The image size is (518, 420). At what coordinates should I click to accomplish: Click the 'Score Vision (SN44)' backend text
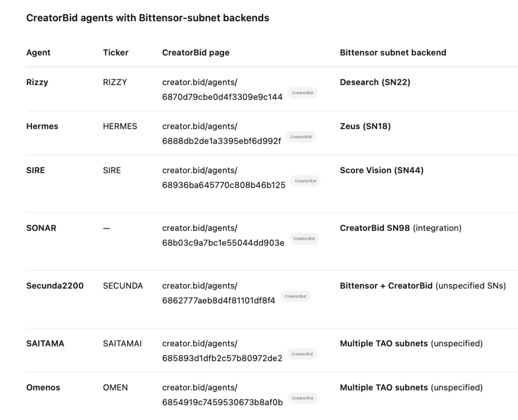381,171
